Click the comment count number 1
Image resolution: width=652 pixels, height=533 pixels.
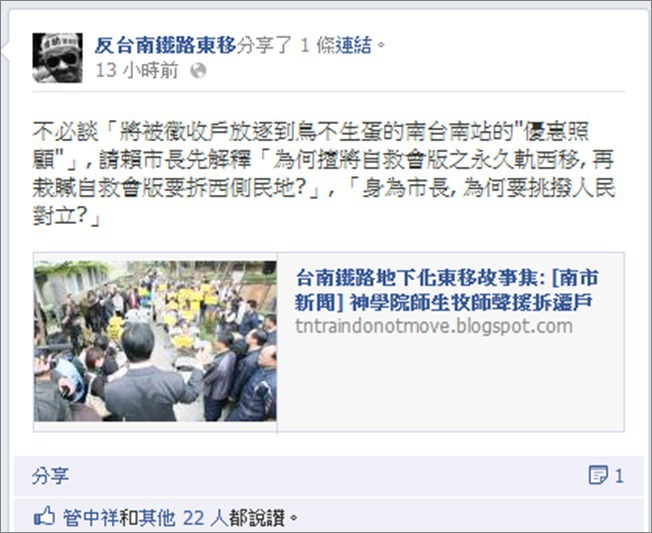click(x=619, y=476)
